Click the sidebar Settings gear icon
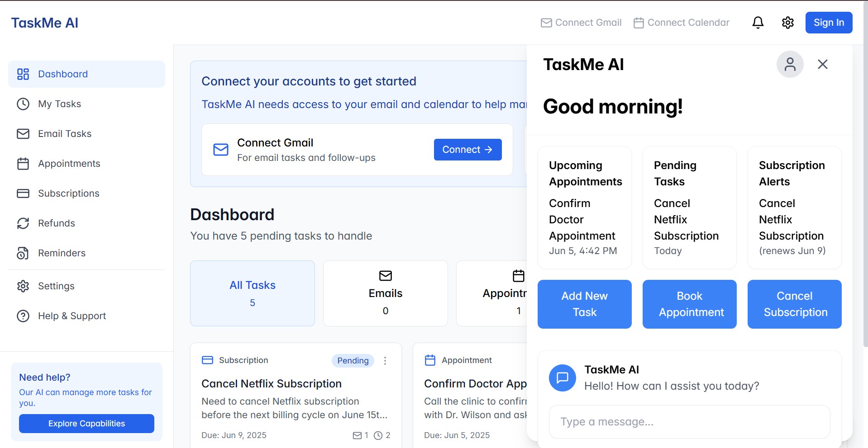868x448 pixels. pos(23,286)
